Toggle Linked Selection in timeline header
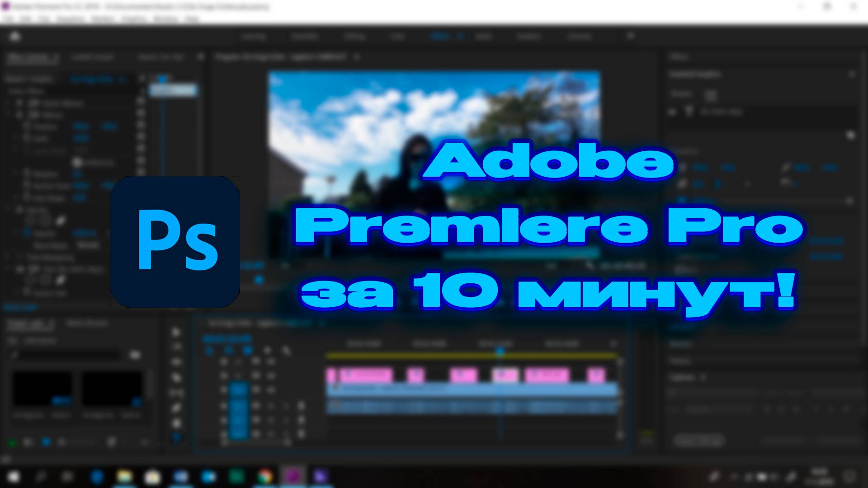Viewport: 868px width, 488px height. [x=247, y=350]
